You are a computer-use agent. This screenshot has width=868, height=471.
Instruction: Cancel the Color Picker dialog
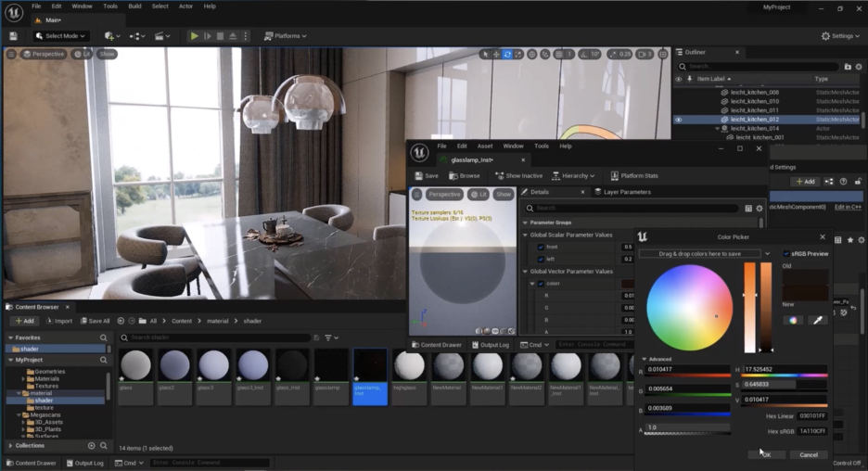[x=809, y=455]
